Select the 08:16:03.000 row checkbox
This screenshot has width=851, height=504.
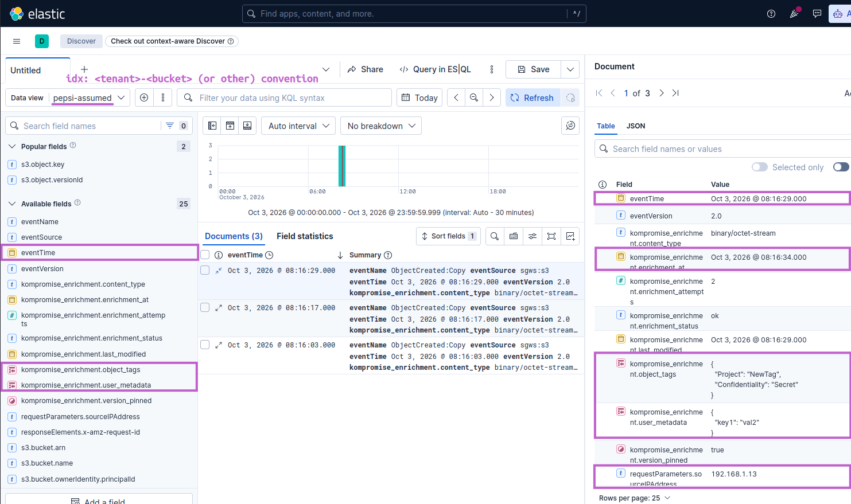tap(205, 345)
